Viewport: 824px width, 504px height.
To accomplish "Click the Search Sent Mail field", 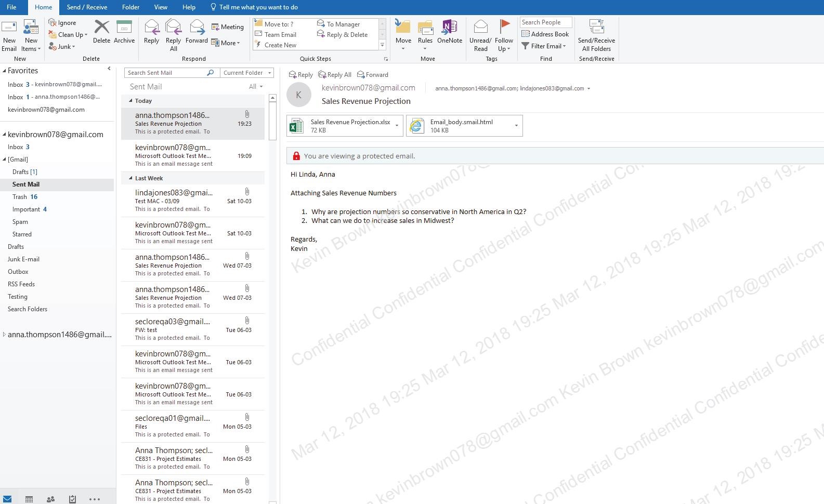I will [166, 73].
